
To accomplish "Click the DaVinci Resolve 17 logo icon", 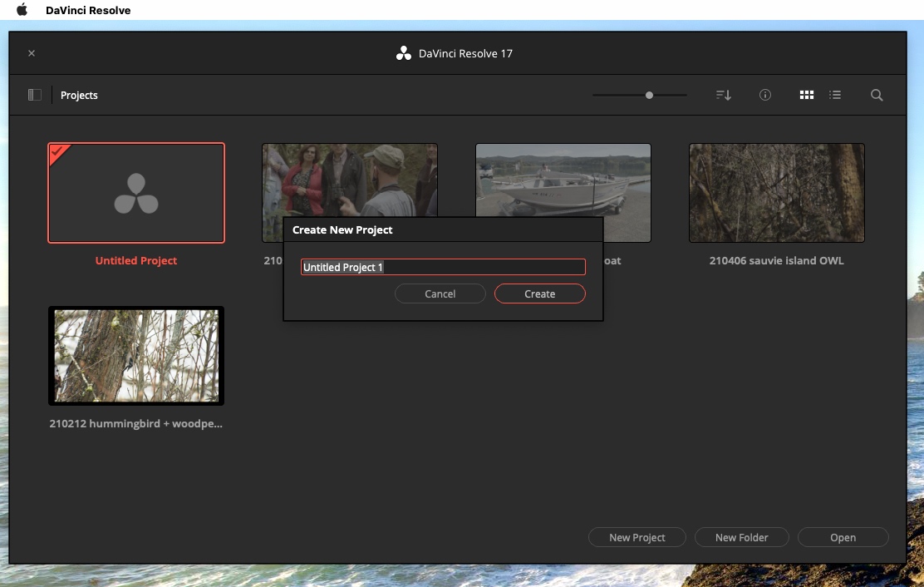I will pyautogui.click(x=404, y=53).
